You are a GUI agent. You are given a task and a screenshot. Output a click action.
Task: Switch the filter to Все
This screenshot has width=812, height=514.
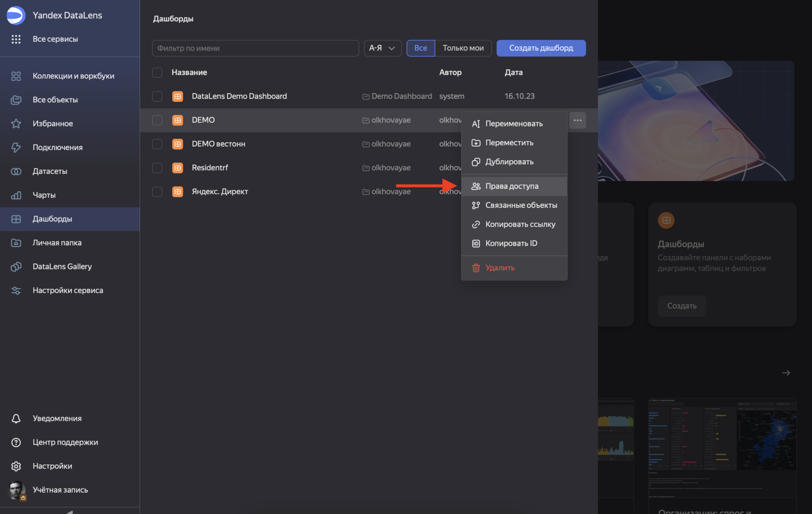(x=420, y=48)
